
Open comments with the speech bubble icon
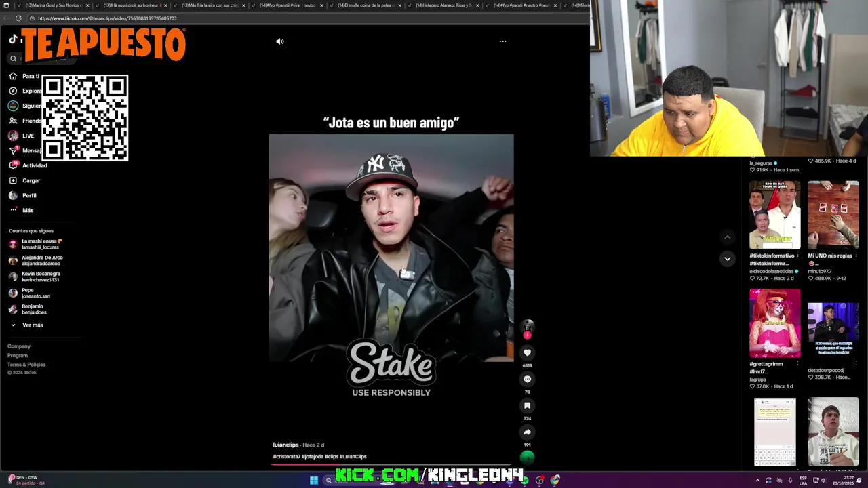[527, 379]
